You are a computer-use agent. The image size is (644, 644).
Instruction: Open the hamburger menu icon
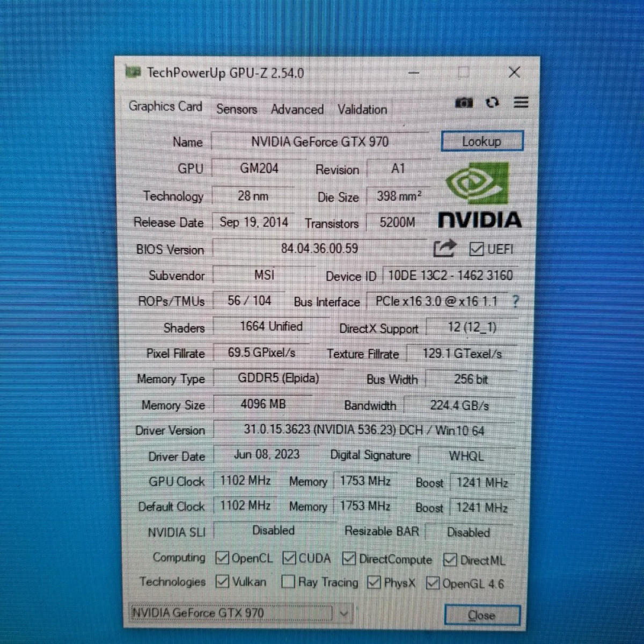click(521, 102)
